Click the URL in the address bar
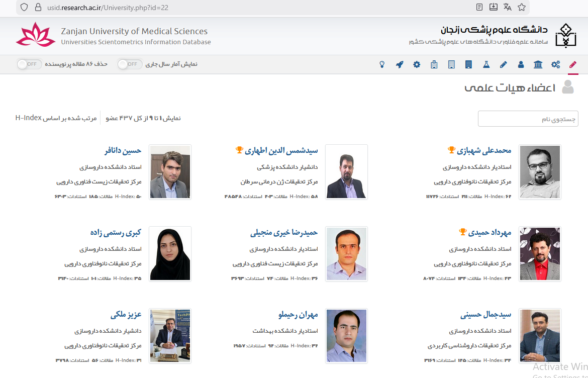The width and height of the screenshot is (588, 378). pos(108,8)
